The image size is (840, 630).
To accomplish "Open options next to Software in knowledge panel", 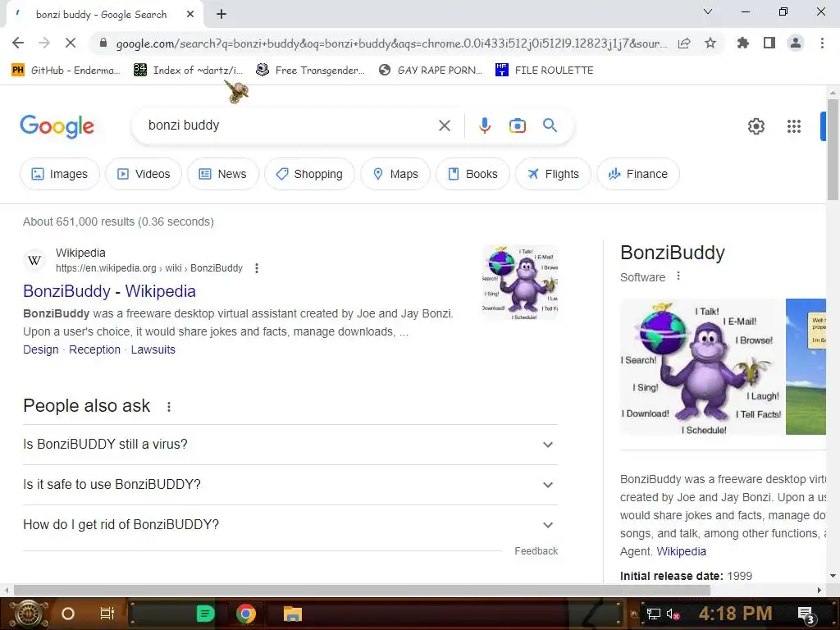I will coord(678,276).
